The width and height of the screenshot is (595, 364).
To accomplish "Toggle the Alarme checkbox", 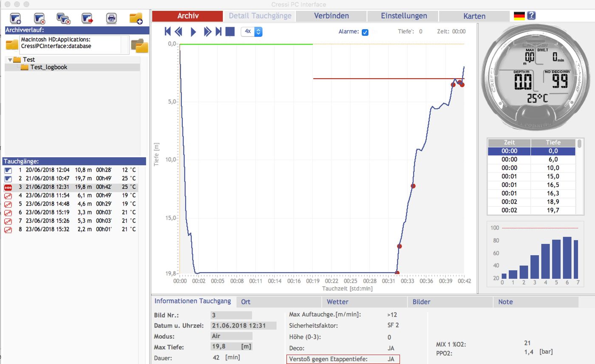I will tap(365, 32).
